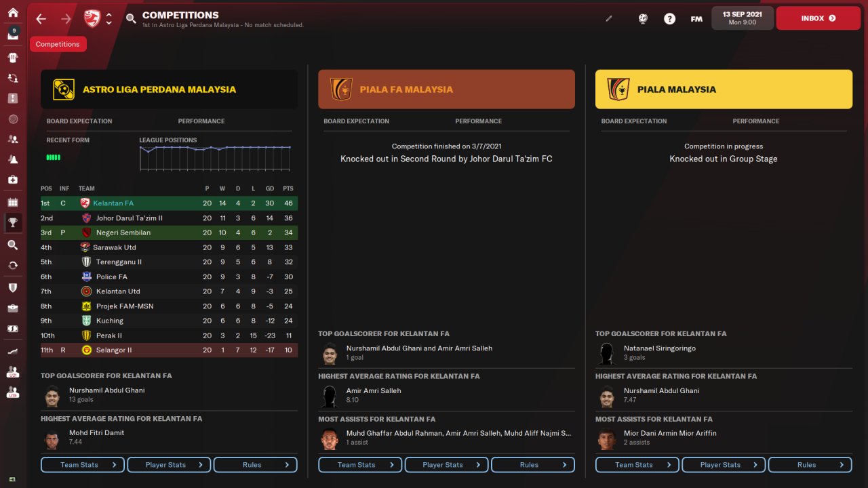Go to Home in the sidebar
Screen dimensions: 868x488
click(x=13, y=12)
